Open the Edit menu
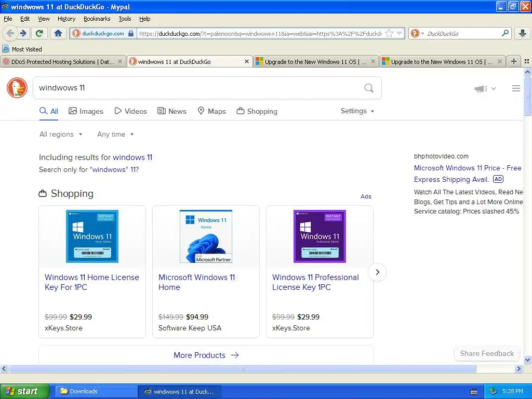 point(25,19)
